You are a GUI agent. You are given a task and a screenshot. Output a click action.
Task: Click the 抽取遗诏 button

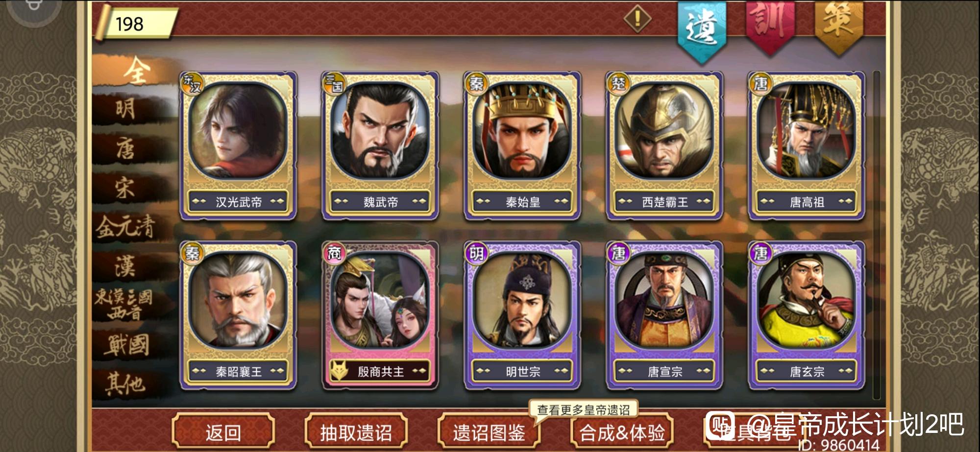pos(356,432)
